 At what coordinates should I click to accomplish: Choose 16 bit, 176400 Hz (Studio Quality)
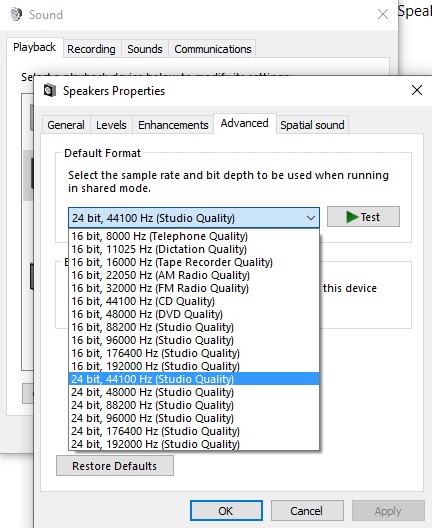coord(194,353)
